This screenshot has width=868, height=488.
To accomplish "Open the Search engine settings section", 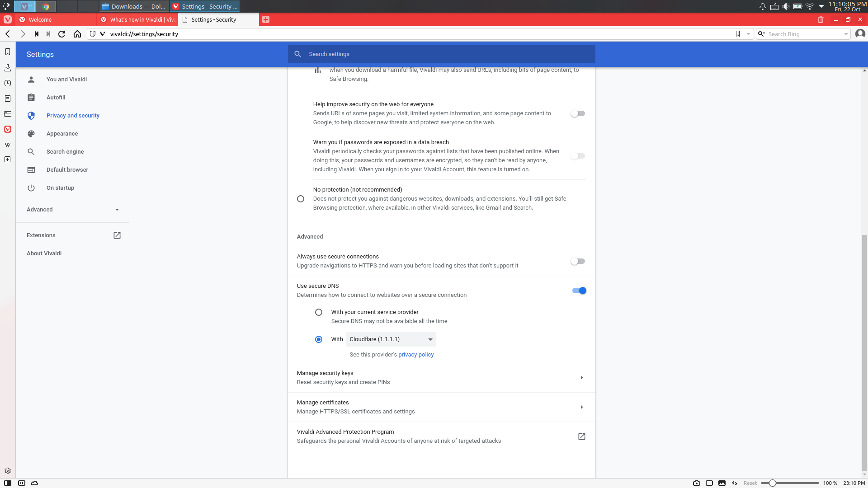I will pos(65,152).
